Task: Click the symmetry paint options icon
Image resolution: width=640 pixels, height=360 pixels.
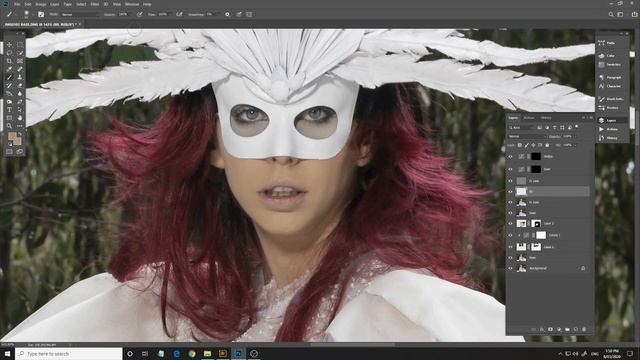Action: click(x=249, y=14)
